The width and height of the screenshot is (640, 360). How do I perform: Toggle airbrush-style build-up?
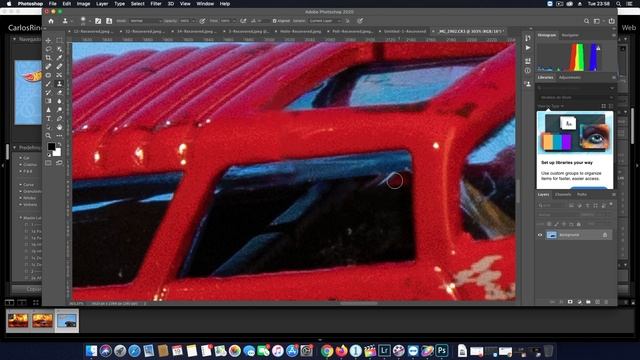(243, 21)
